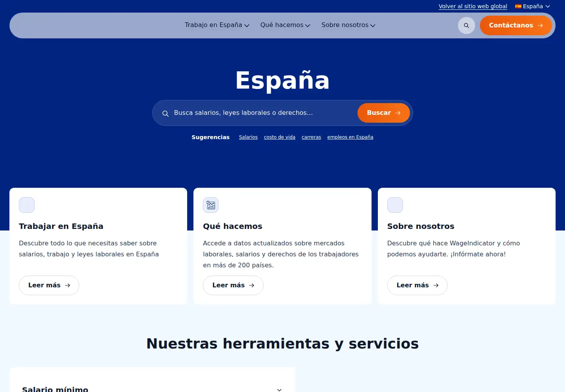This screenshot has width=565, height=392.
Task: Click magnifier icon inside the search field
Action: (x=166, y=113)
